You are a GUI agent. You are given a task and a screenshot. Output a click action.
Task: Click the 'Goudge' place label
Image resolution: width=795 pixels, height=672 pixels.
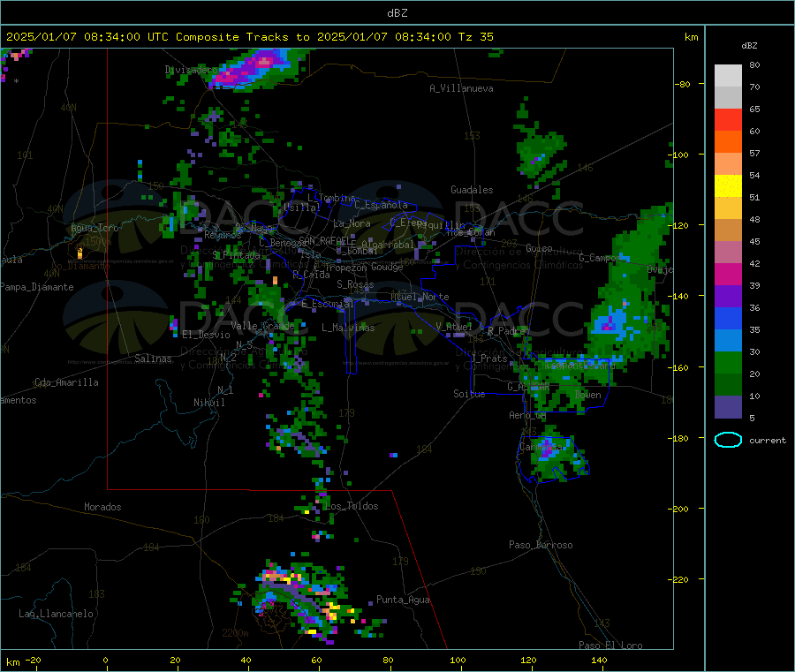[387, 267]
